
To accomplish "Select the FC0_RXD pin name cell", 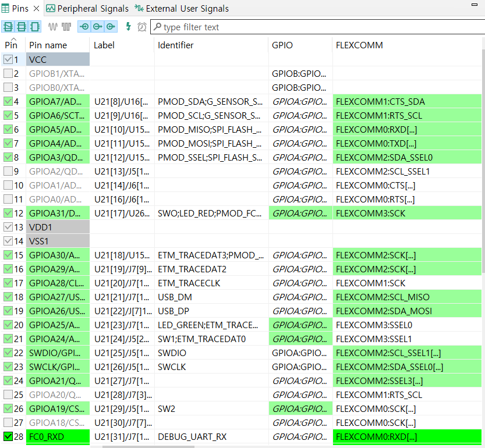I will coord(58,436).
